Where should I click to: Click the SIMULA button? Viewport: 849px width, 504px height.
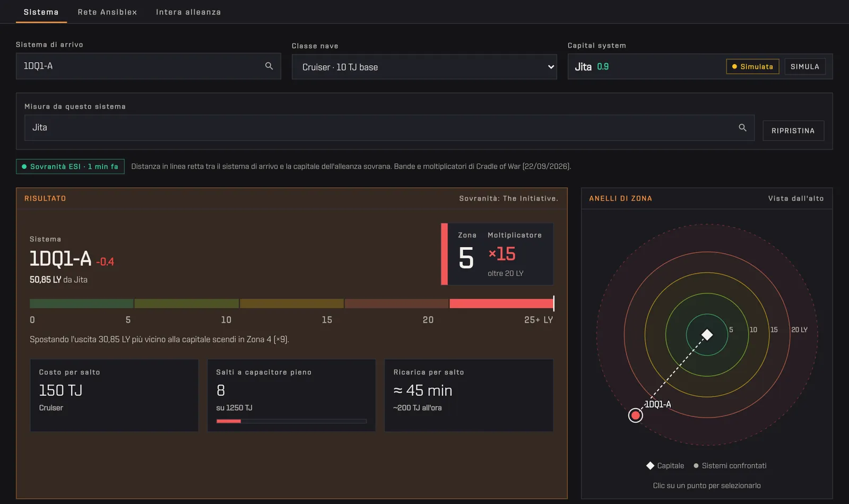tap(804, 66)
